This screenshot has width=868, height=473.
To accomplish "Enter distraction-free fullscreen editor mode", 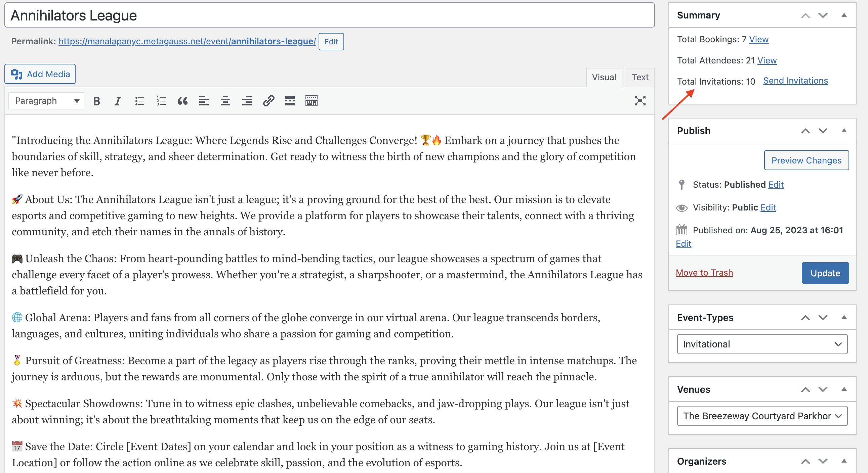I will 639,101.
